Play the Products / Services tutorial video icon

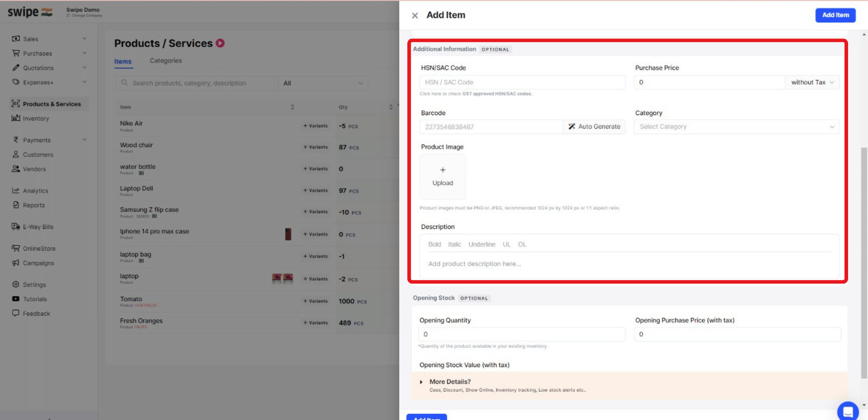tap(220, 43)
